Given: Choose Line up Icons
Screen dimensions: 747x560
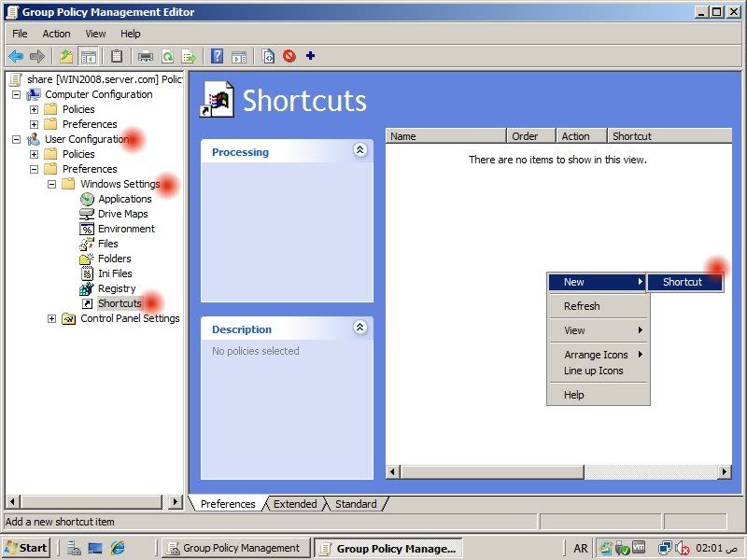Looking at the screenshot, I should click(599, 371).
